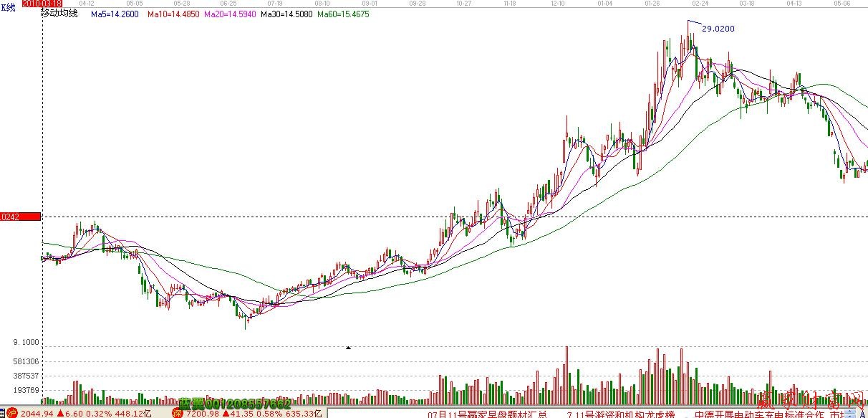Select the K线 label at top left
The image size is (868, 418).
coord(9,6)
